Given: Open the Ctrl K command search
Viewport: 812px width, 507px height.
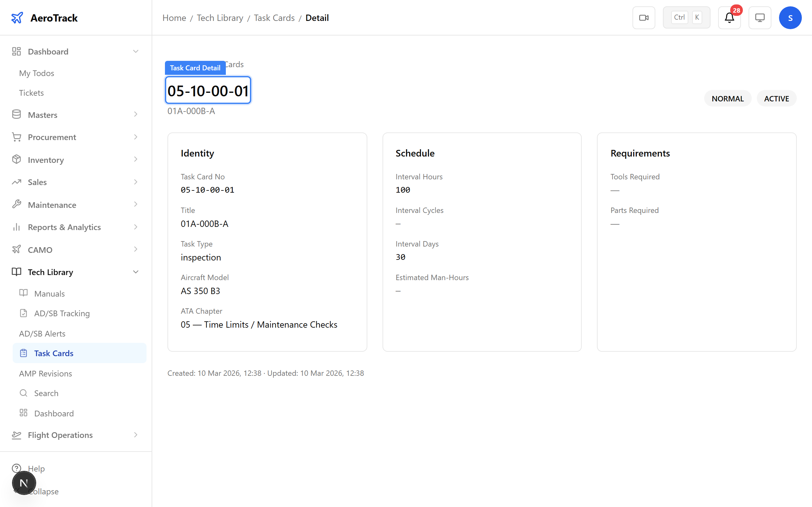Looking at the screenshot, I should click(686, 18).
